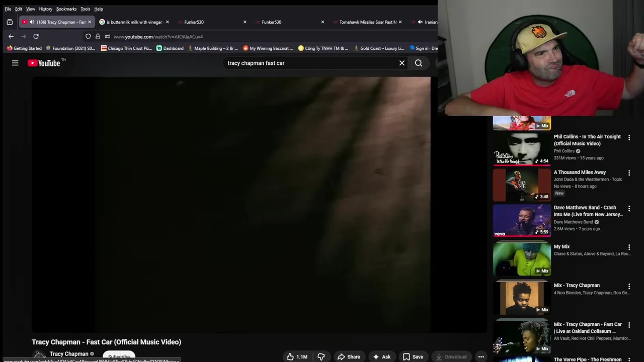
Task: Open the Dashboard bookmark
Action: 170,48
